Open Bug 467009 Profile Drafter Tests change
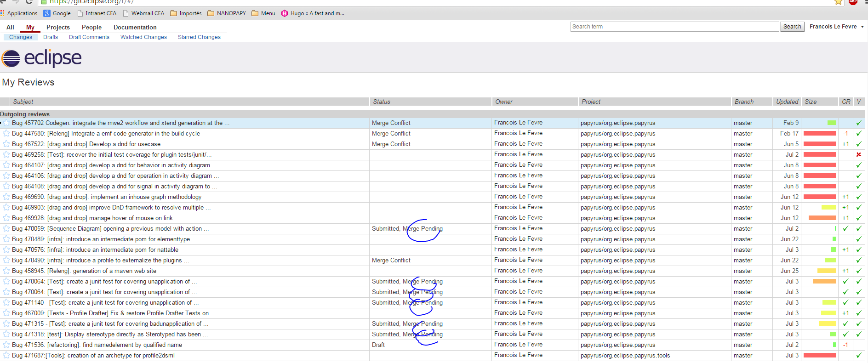This screenshot has height=363, width=868. click(x=114, y=313)
